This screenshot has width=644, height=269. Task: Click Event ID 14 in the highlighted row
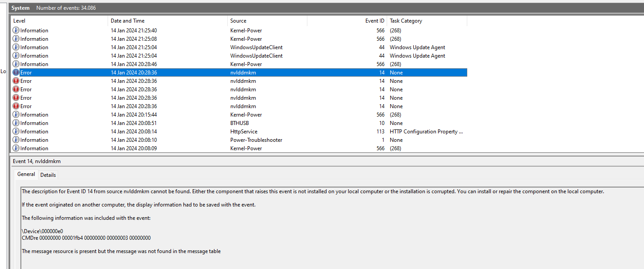(x=381, y=73)
